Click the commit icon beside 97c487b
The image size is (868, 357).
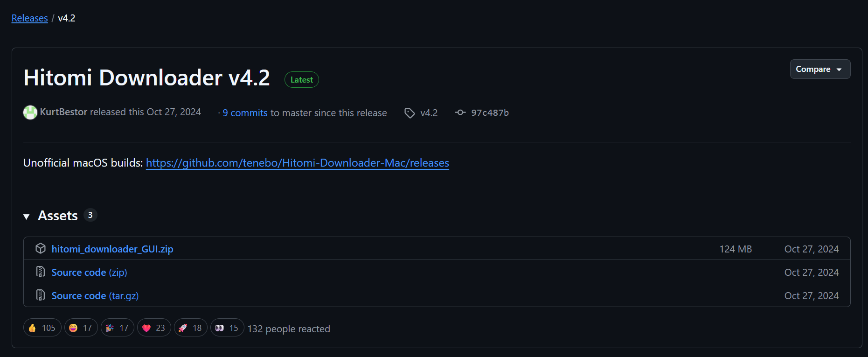pyautogui.click(x=460, y=112)
